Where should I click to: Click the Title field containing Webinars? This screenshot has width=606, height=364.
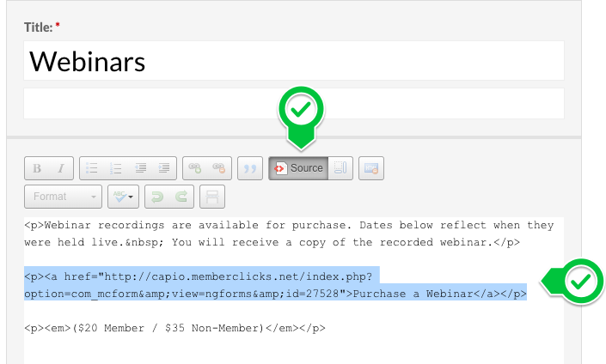[293, 61]
